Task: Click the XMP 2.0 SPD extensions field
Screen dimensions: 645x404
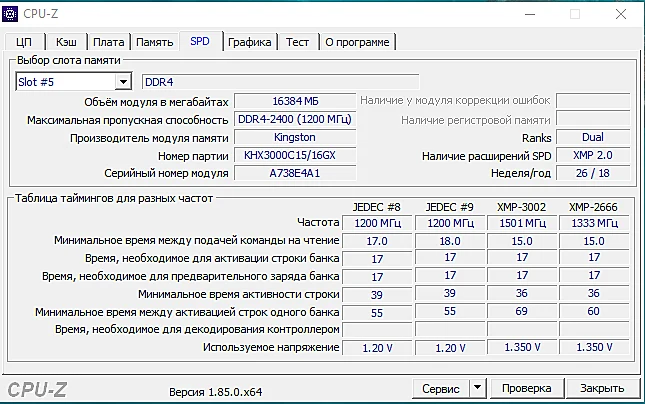Action: 593,155
